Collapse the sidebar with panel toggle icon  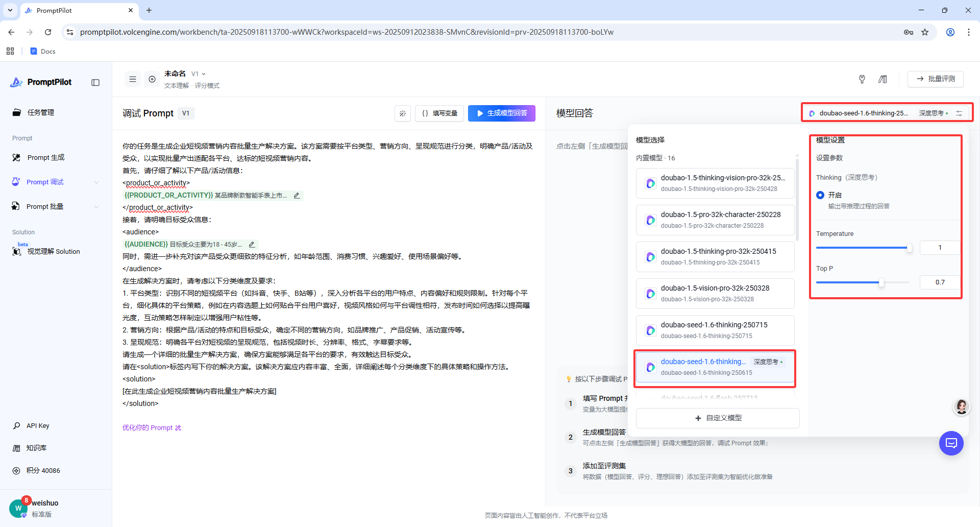tap(95, 83)
